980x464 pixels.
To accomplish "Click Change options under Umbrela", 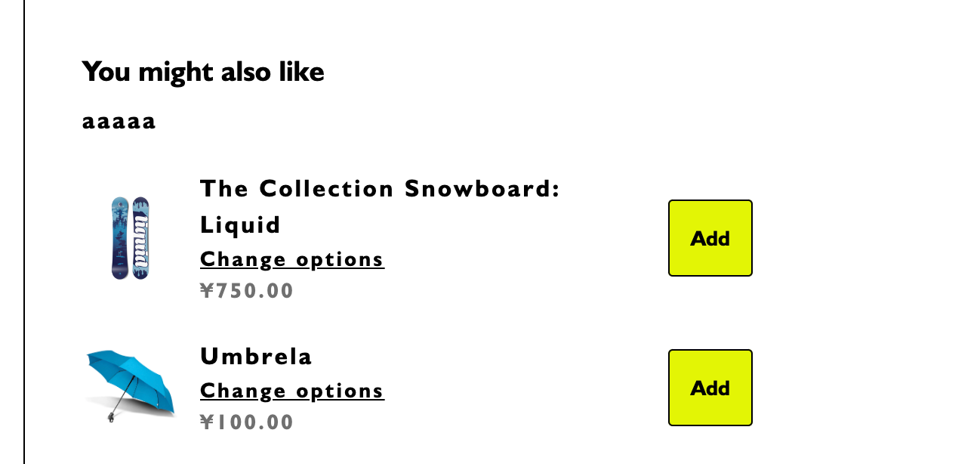I will point(291,391).
